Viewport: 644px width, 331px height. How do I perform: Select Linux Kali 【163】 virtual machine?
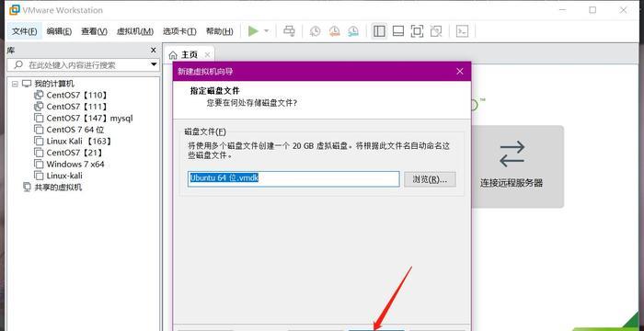[79, 141]
